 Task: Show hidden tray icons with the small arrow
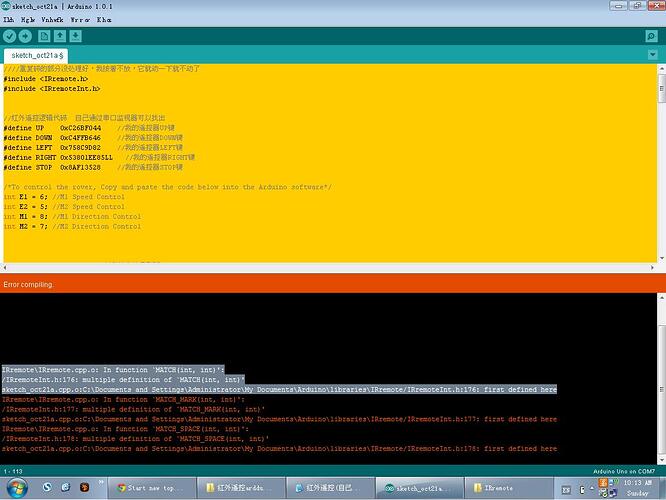(592, 489)
